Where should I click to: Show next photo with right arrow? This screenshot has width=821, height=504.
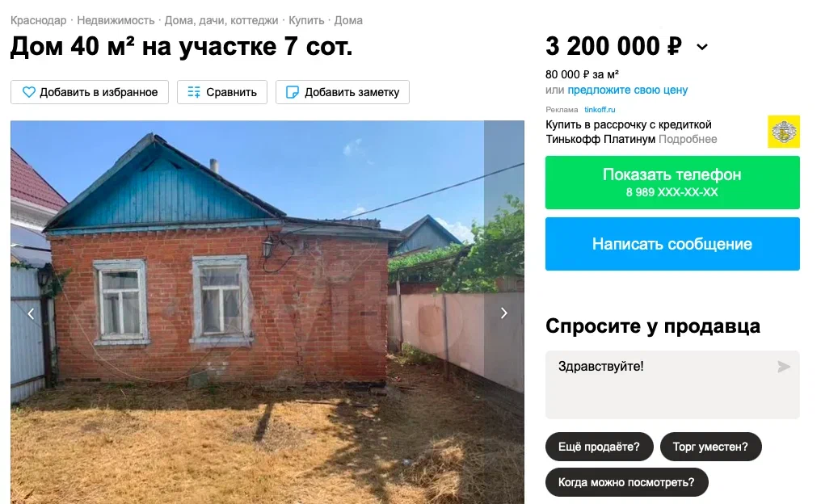tap(503, 313)
